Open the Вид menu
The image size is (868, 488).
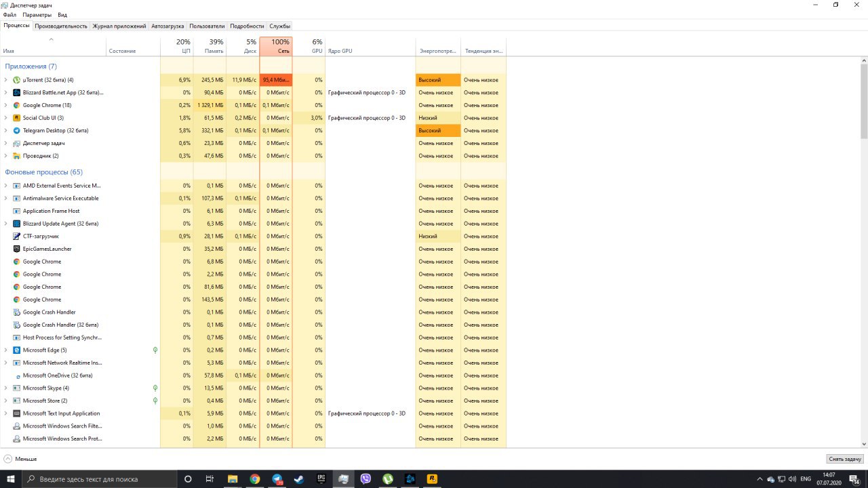(62, 14)
